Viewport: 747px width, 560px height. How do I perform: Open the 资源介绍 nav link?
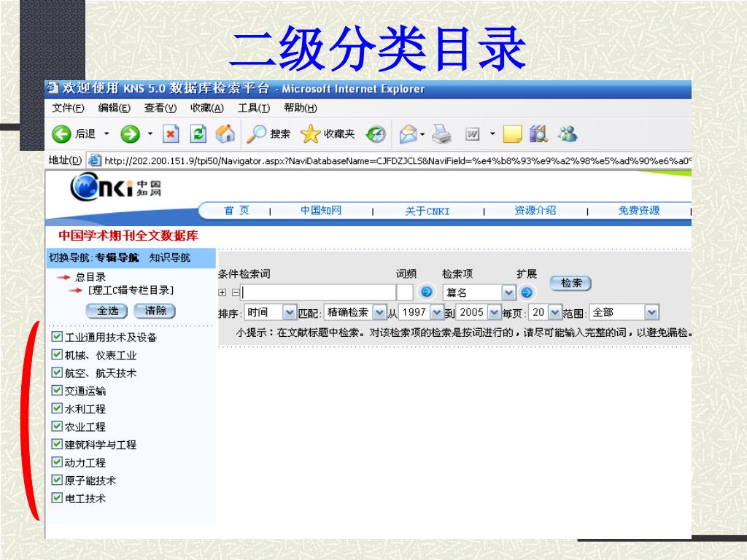tap(535, 211)
